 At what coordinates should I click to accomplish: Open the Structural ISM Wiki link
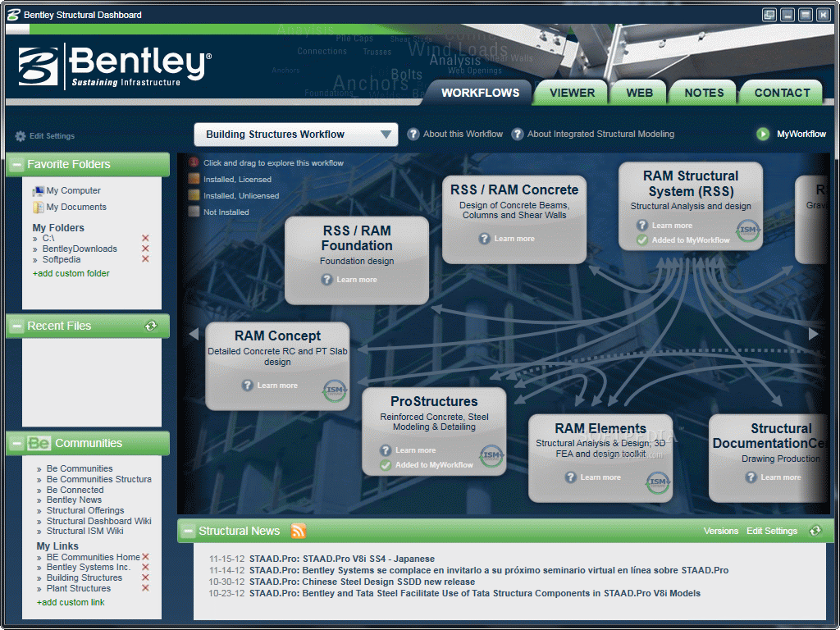click(x=84, y=531)
